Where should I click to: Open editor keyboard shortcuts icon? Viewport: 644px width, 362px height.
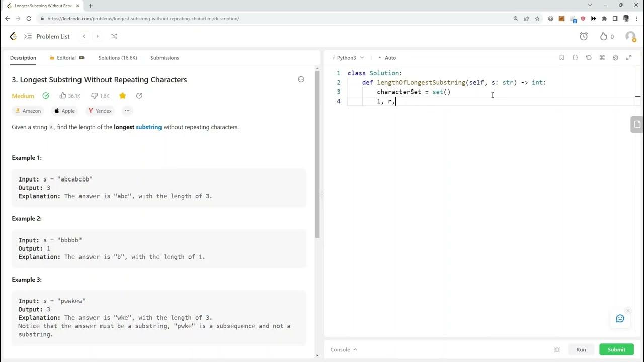coord(602,58)
